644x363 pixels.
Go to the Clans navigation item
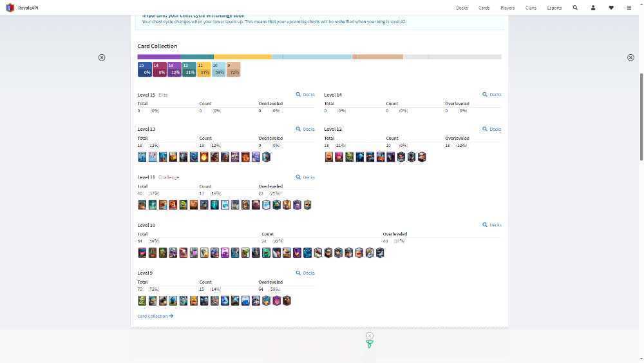tap(531, 8)
